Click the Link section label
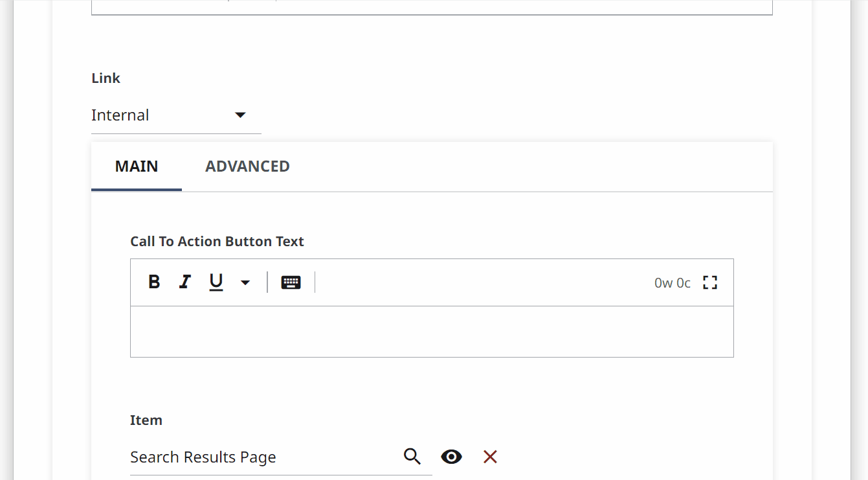 pos(106,78)
